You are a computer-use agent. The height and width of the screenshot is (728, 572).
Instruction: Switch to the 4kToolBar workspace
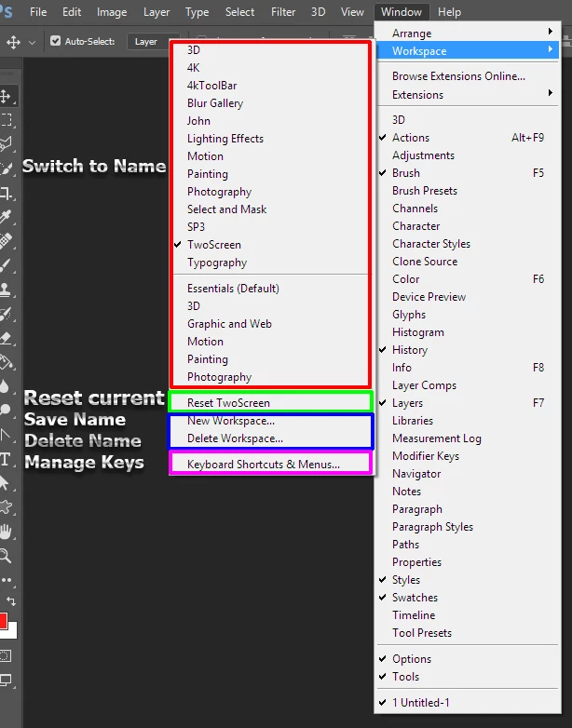[x=271, y=86]
